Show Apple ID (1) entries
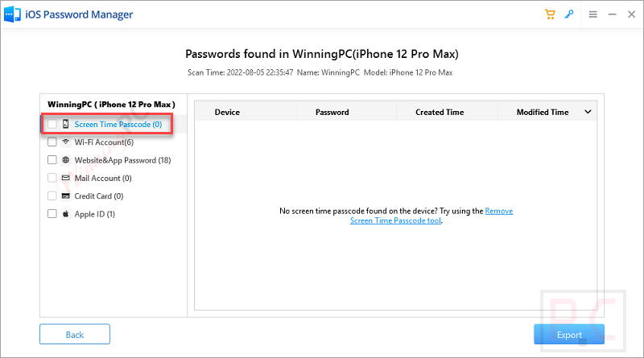Screen dimensions: 644x358 click(x=94, y=214)
